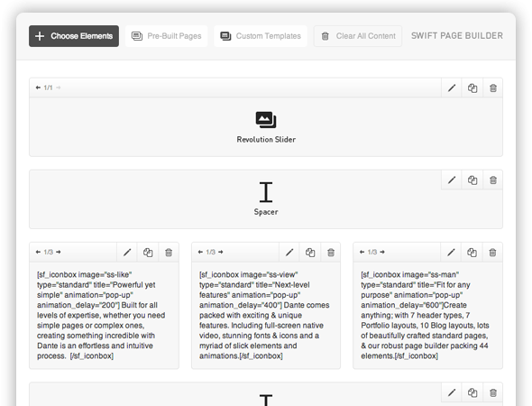Delete the Revolution Slider element
The height and width of the screenshot is (406, 532).
coord(493,88)
